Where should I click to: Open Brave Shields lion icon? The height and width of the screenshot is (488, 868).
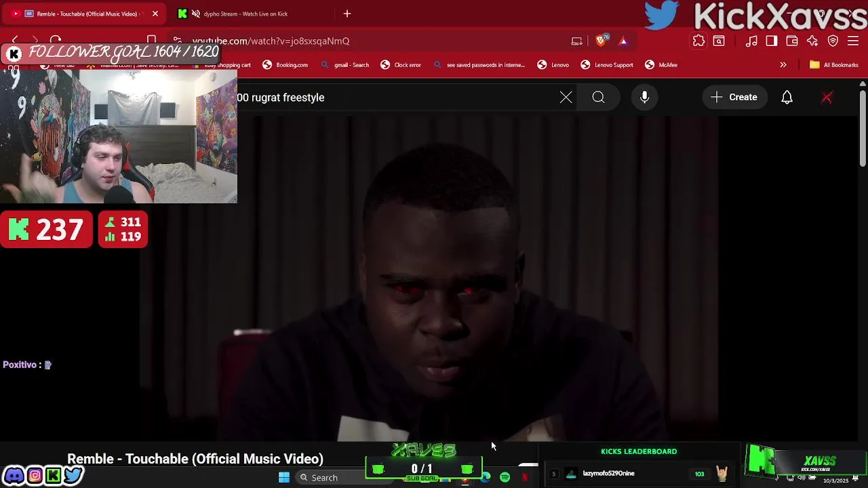coord(601,41)
